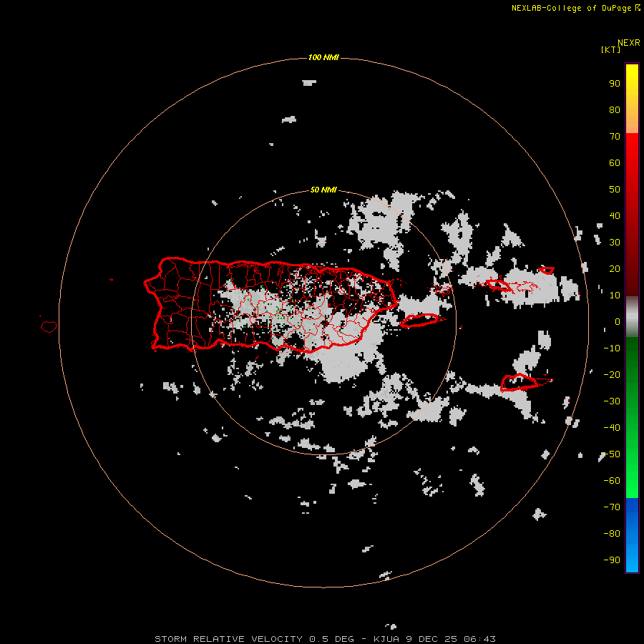Click the 0 value on velocity scale
Screen dimensions: 644x644
(618, 321)
